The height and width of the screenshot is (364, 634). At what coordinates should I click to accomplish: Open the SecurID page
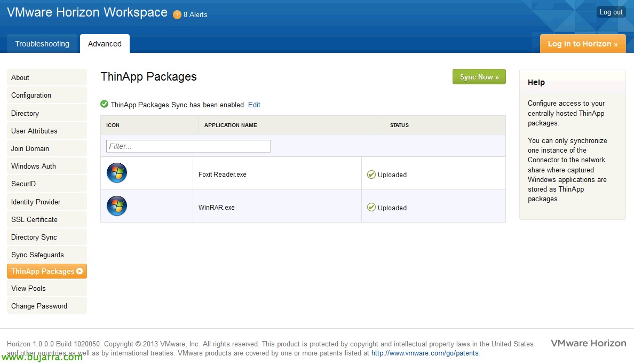tap(47, 184)
